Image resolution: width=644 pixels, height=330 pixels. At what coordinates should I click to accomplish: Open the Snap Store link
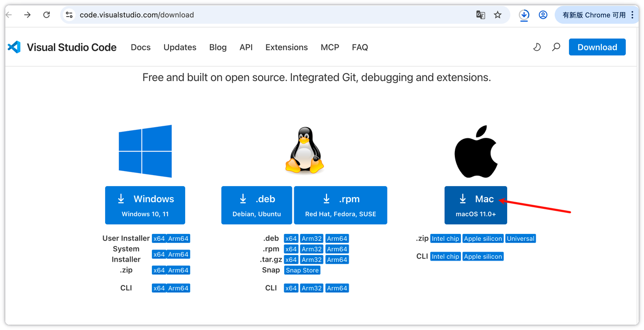(x=302, y=270)
